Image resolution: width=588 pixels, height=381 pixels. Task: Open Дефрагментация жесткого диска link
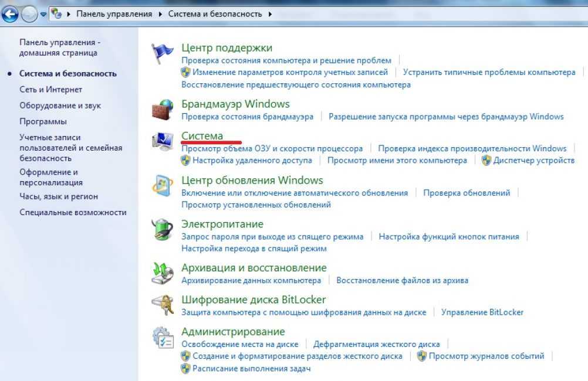tap(376, 344)
